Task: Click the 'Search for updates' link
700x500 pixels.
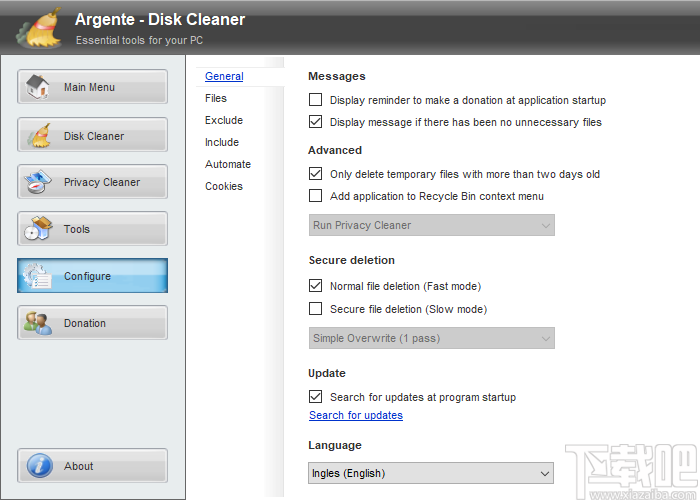Action: click(x=356, y=415)
